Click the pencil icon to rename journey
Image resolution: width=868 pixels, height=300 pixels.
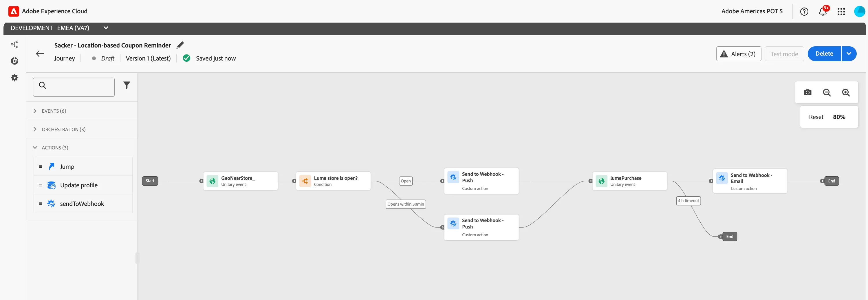(x=180, y=45)
